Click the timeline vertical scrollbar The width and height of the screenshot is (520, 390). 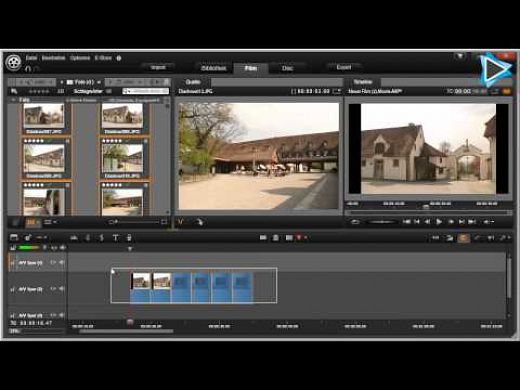[x=508, y=277]
